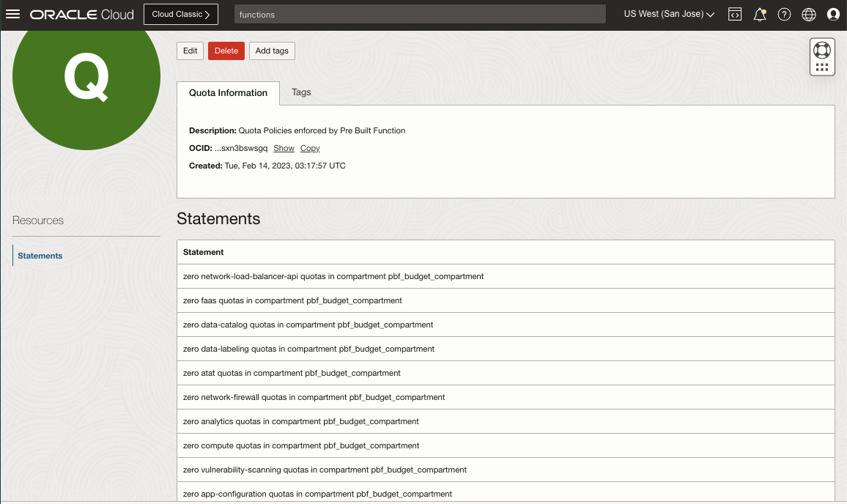Image resolution: width=847 pixels, height=504 pixels.
Task: Select Statements in the Resources sidebar
Action: point(40,255)
